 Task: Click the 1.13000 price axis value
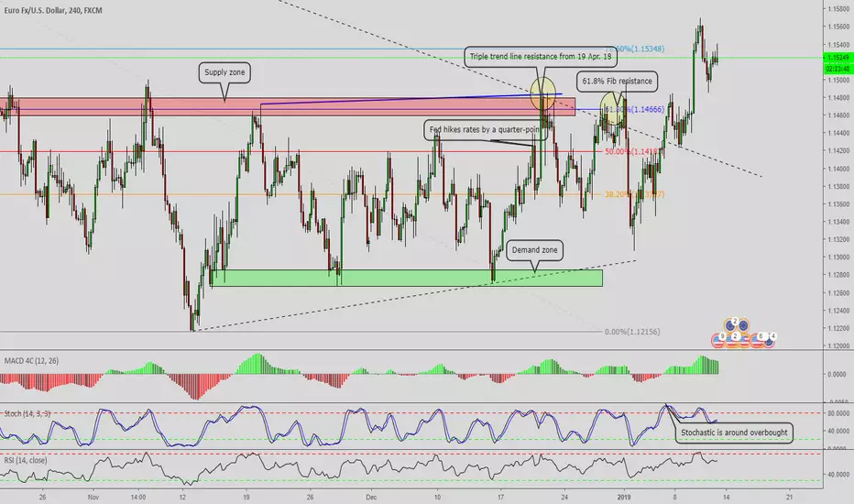tap(838, 257)
